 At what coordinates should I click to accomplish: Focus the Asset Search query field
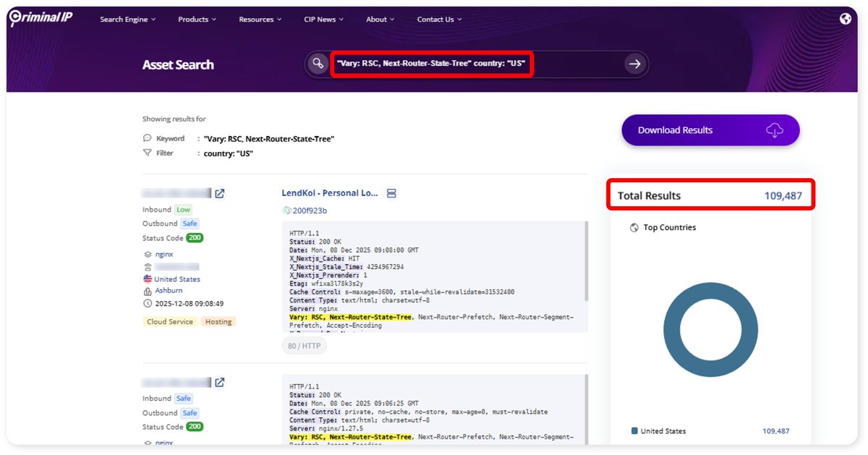[x=475, y=64]
